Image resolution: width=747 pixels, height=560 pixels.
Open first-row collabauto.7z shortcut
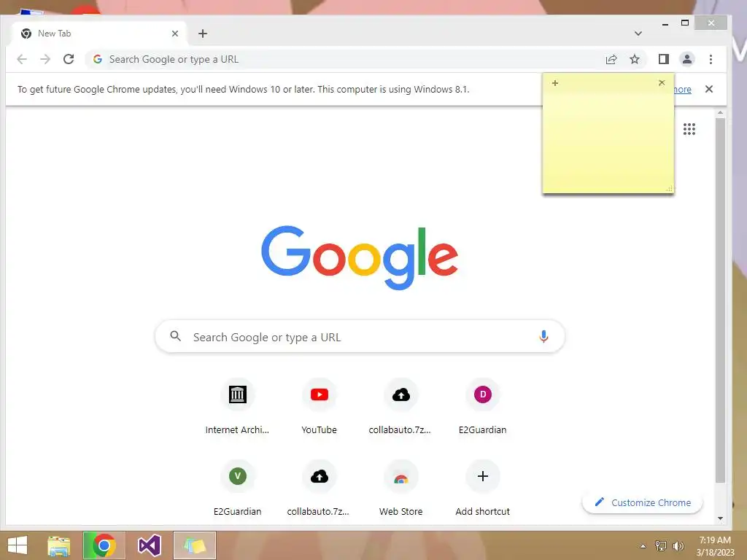point(400,407)
